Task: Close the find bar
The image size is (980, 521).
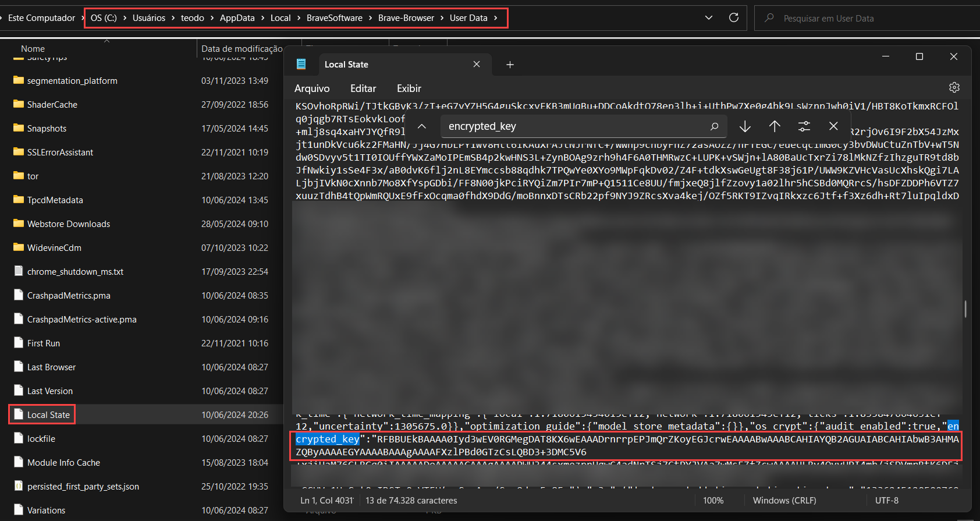Action: pos(833,126)
